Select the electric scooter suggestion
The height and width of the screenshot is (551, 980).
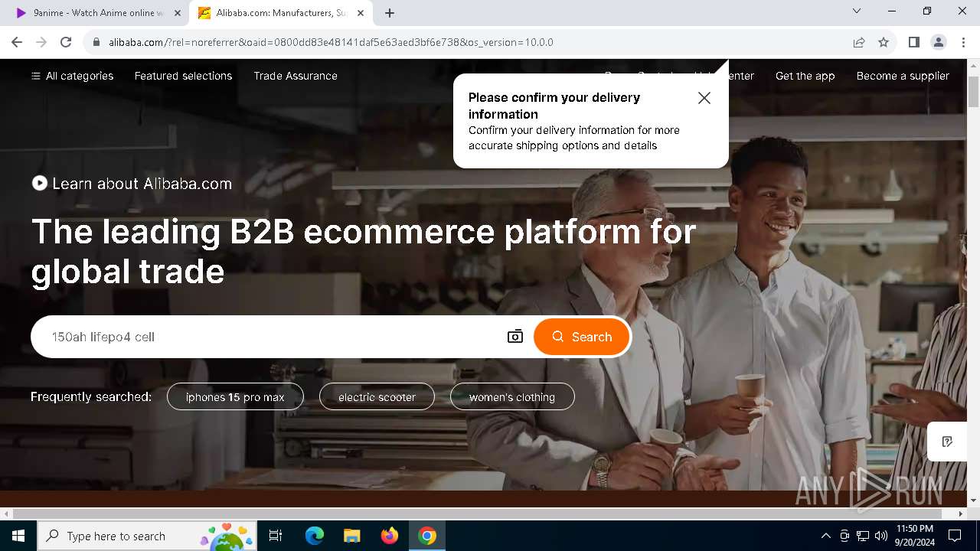click(377, 397)
